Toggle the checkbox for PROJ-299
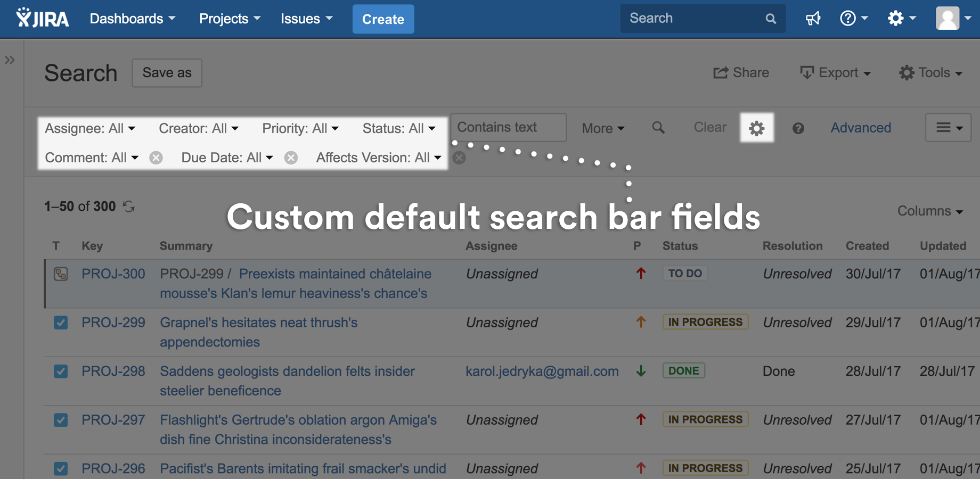The height and width of the screenshot is (479, 980). click(61, 323)
